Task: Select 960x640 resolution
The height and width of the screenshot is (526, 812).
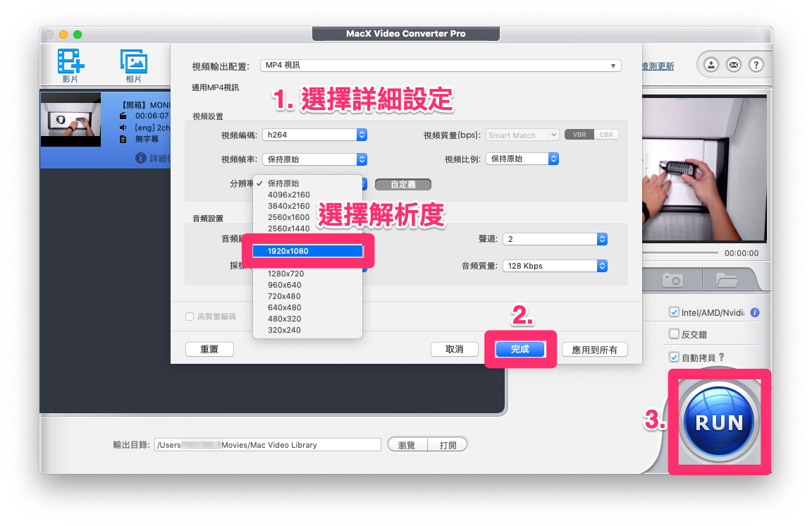Action: click(x=307, y=285)
